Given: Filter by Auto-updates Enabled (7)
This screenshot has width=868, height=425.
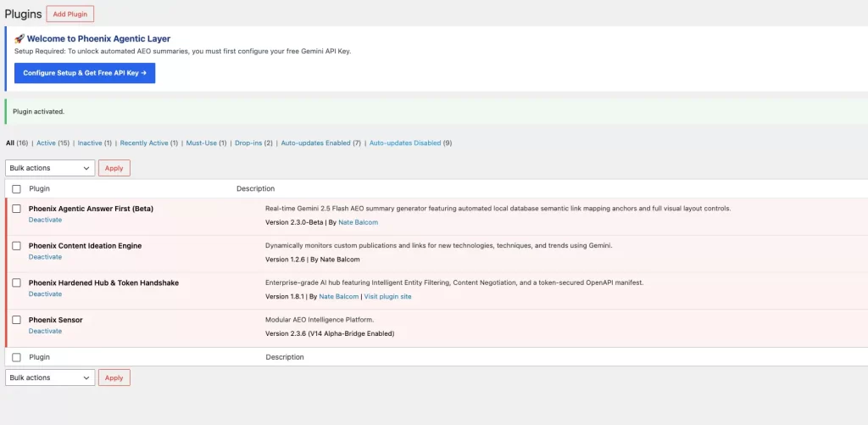Looking at the screenshot, I should point(321,143).
